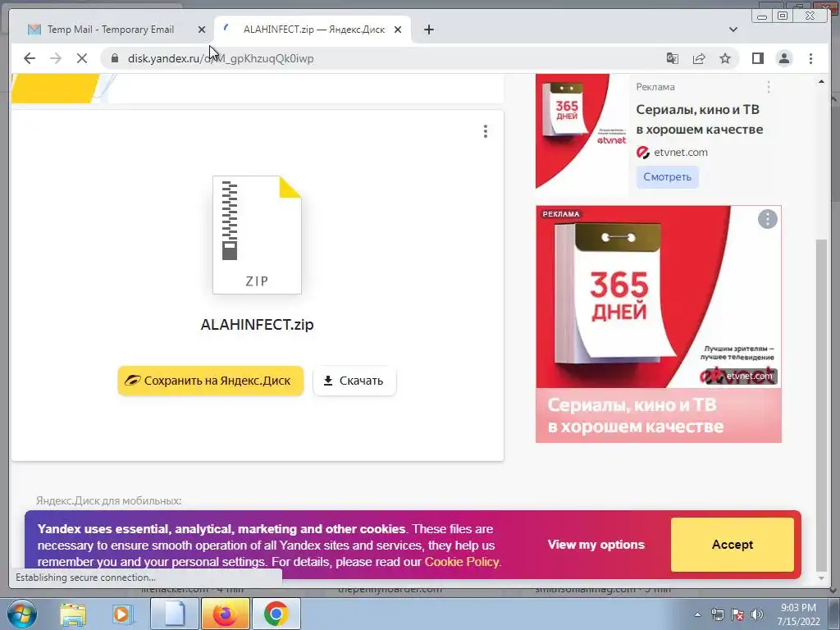Viewport: 840px width, 630px height.
Task: Click the Скачать download button
Action: click(x=354, y=381)
